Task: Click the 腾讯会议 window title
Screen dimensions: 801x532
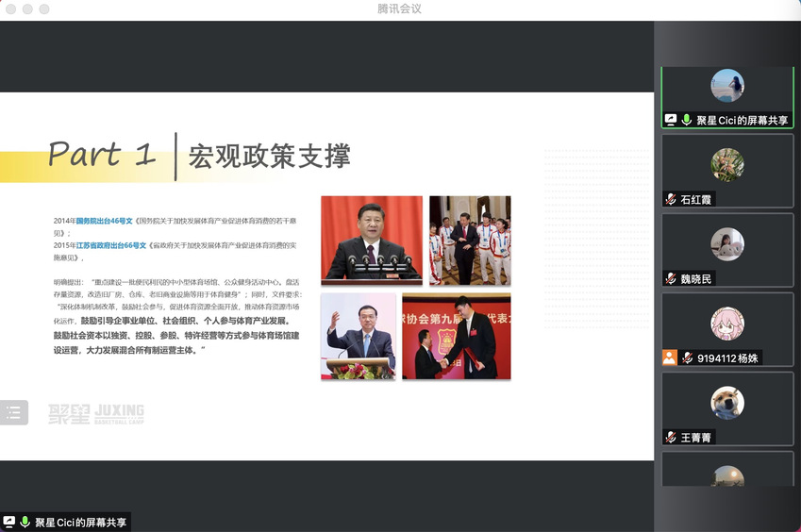Action: pos(399,8)
